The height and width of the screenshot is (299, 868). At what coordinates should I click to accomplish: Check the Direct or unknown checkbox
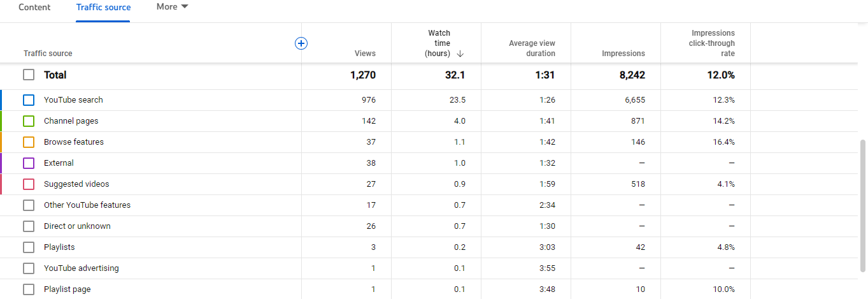tap(29, 226)
